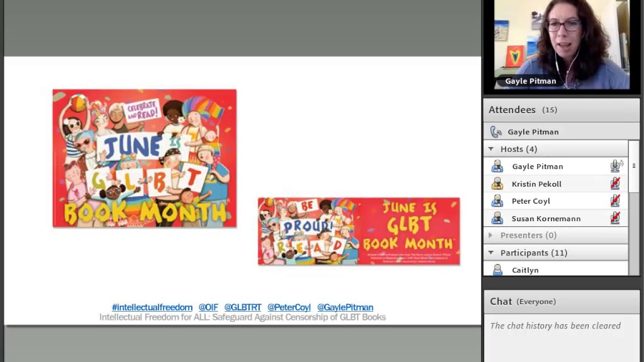
Task: Collapse the Hosts (4) group
Action: click(491, 149)
